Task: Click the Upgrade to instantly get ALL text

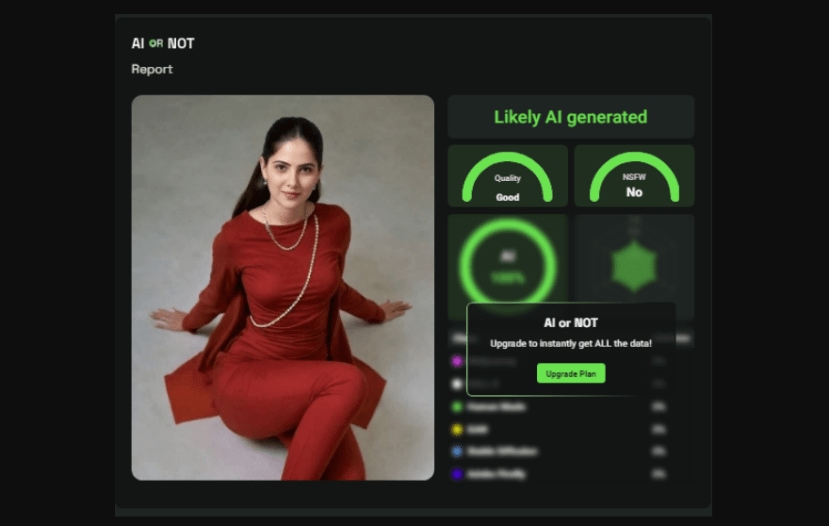Action: pyautogui.click(x=571, y=344)
